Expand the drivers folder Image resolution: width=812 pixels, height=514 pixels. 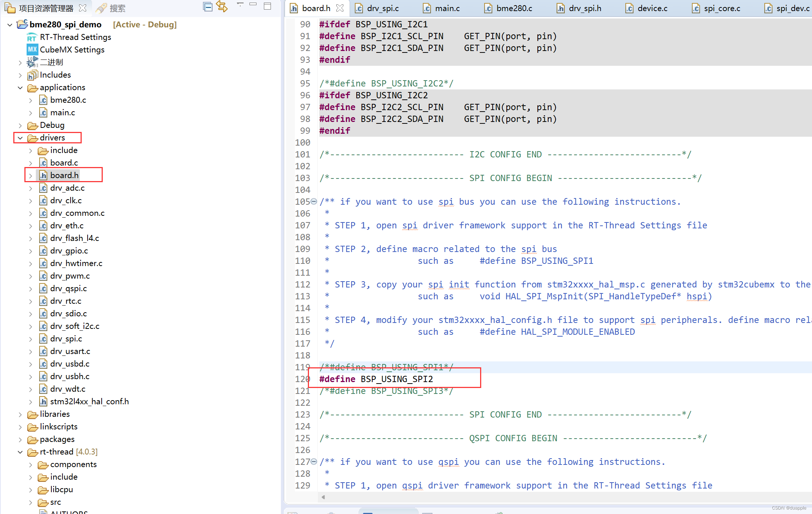[x=18, y=137]
